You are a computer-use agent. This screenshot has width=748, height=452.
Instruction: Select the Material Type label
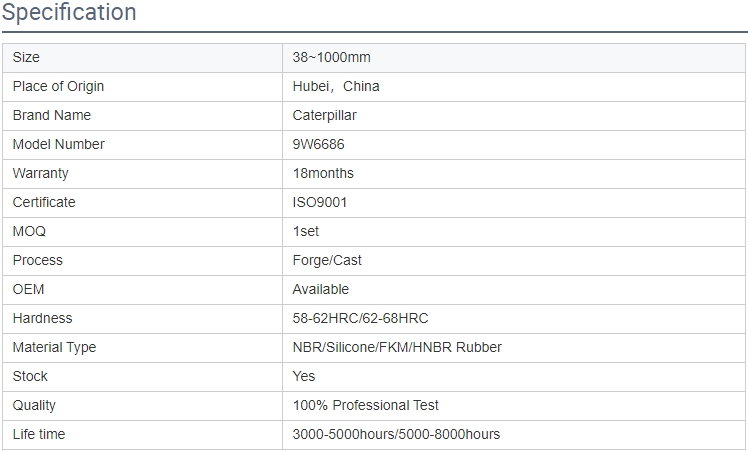[54, 347]
